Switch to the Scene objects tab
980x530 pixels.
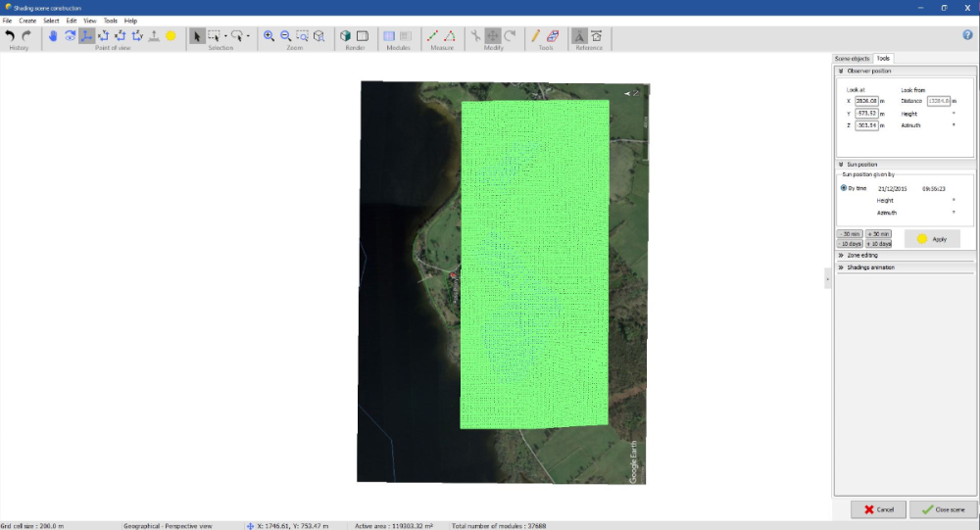click(x=852, y=59)
